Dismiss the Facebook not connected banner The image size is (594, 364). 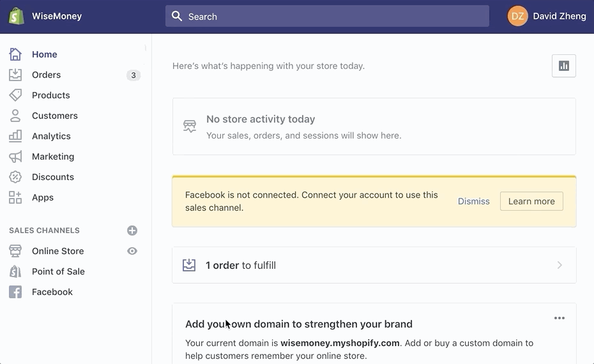(473, 201)
